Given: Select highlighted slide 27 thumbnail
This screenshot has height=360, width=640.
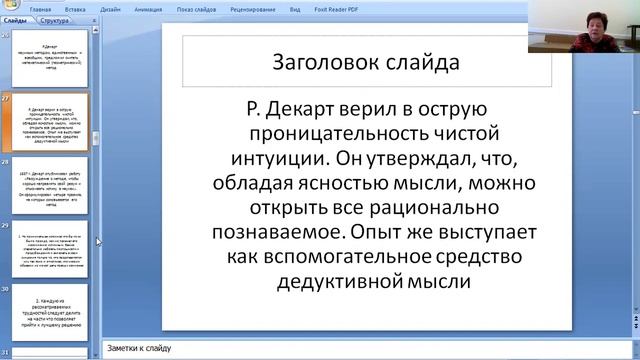Looking at the screenshot, I should pos(50,122).
